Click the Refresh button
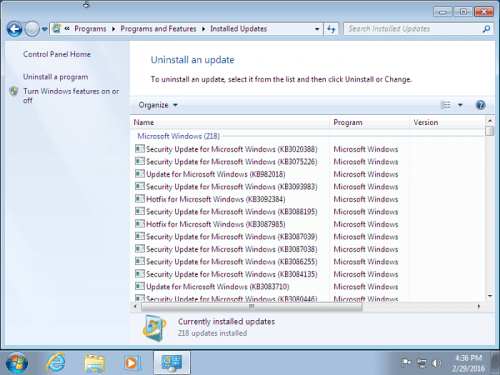Screen dimensions: 500x375 point(331,29)
